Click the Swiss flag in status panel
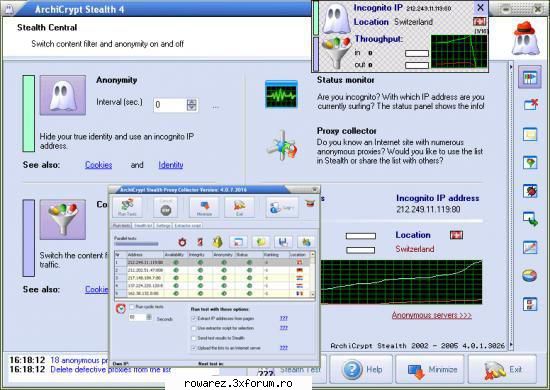 pos(479,22)
